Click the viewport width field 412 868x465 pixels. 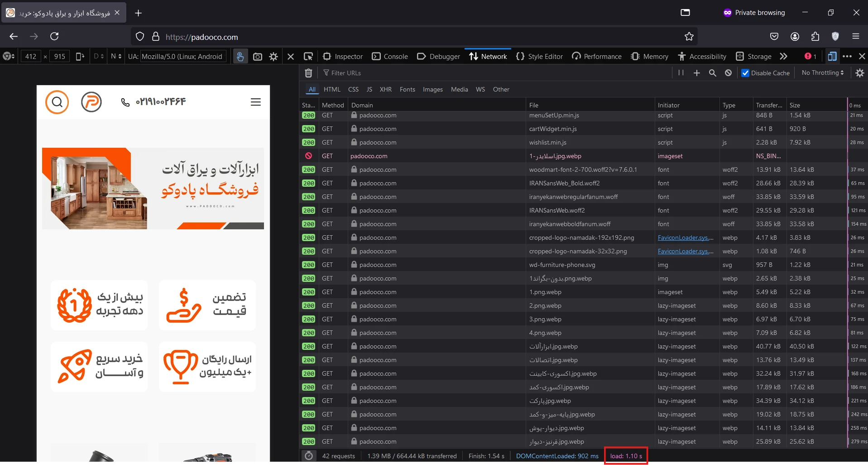[31, 57]
